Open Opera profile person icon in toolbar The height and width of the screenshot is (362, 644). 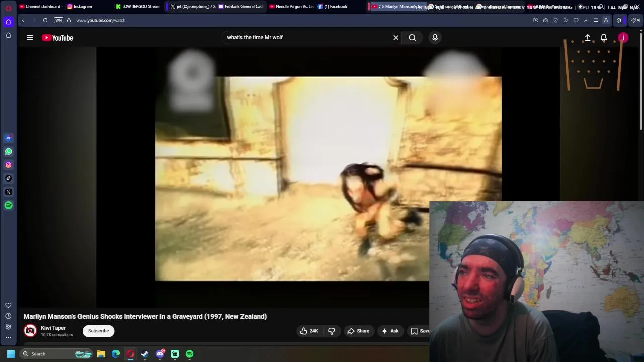(606, 20)
